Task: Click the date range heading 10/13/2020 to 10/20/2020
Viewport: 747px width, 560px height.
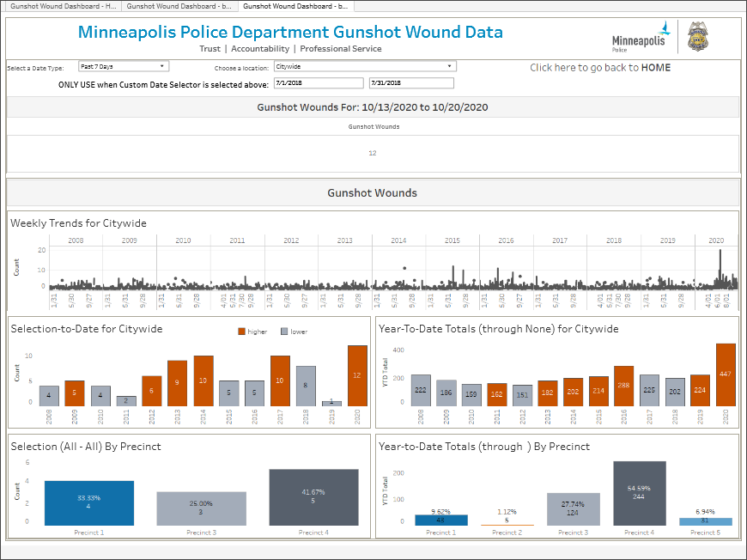Action: tap(424, 107)
